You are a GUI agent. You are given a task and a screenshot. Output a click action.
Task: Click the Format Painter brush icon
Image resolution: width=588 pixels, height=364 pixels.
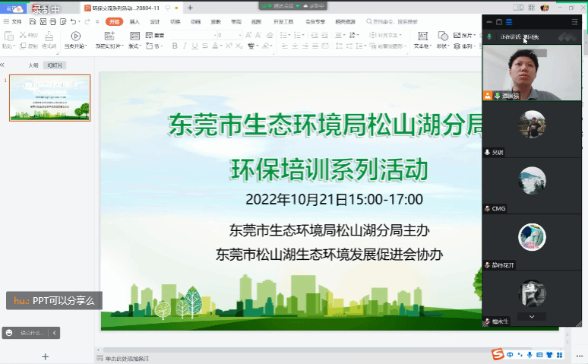[49, 36]
